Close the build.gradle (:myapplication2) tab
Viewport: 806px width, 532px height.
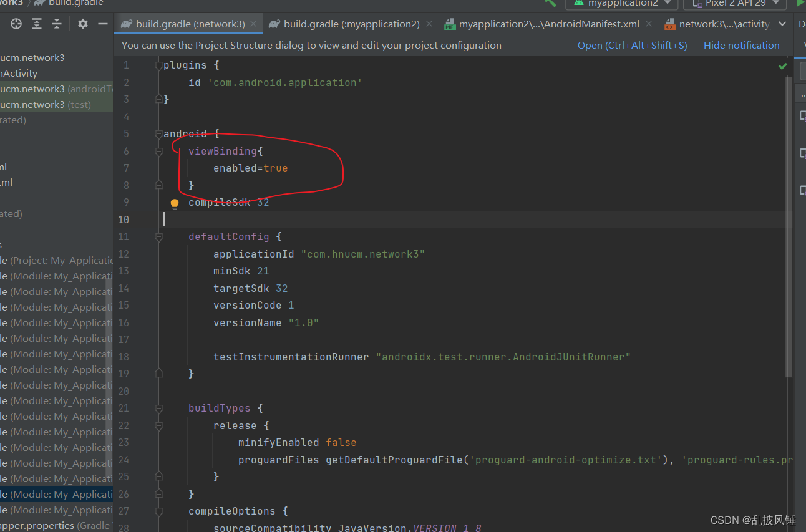(429, 24)
